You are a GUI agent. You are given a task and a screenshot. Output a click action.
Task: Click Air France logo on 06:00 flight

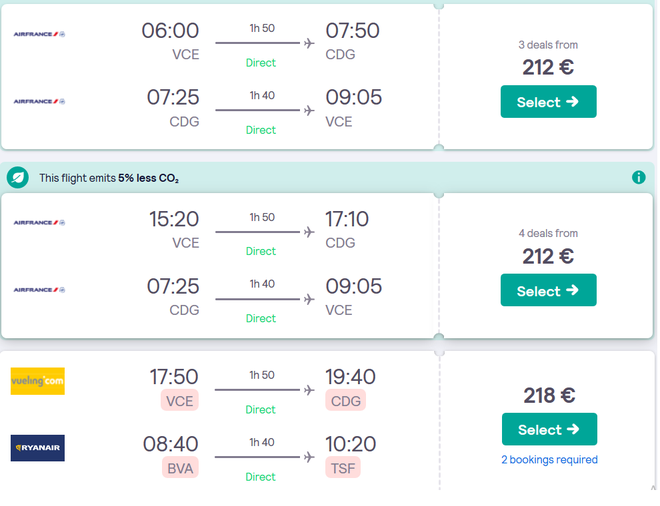tap(39, 34)
